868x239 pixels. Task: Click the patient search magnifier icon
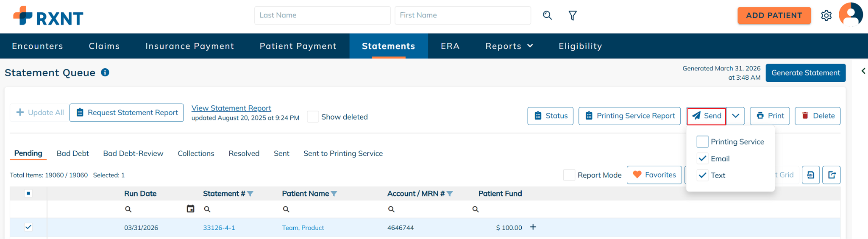click(547, 15)
